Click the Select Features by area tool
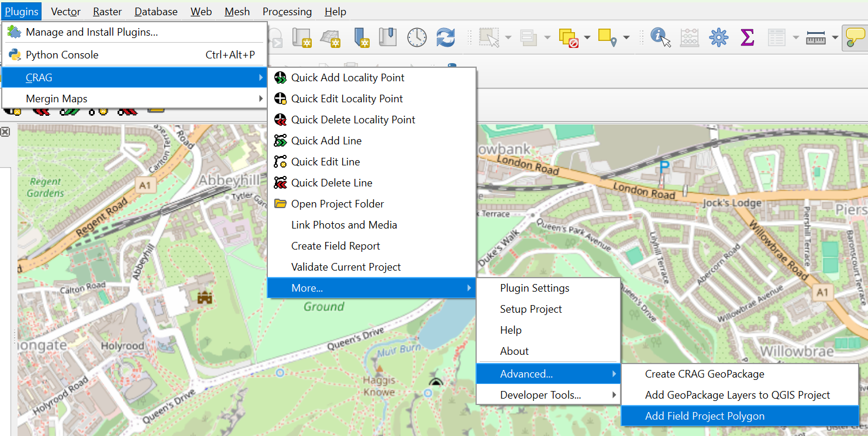 tap(488, 37)
